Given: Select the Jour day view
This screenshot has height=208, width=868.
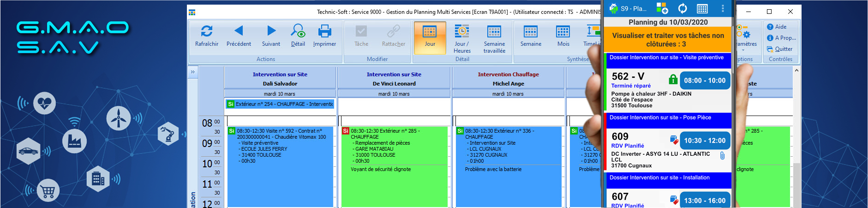Looking at the screenshot, I should [430, 37].
